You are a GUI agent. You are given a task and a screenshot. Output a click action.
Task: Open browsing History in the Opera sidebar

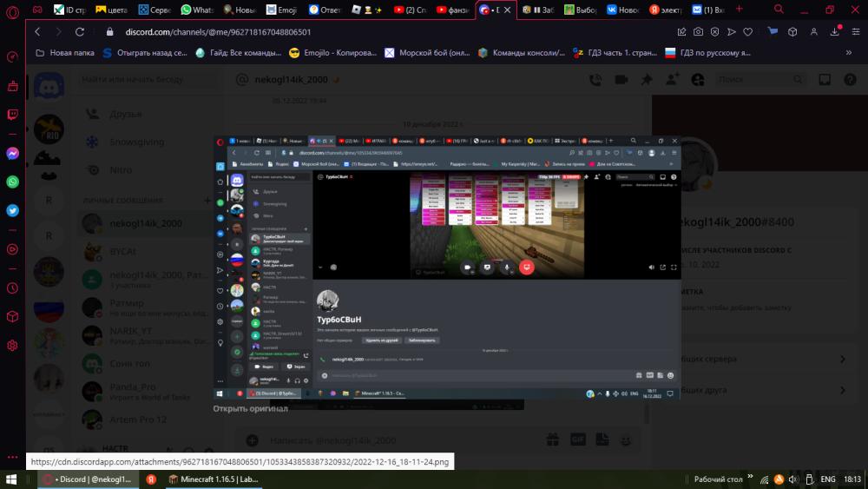12,288
